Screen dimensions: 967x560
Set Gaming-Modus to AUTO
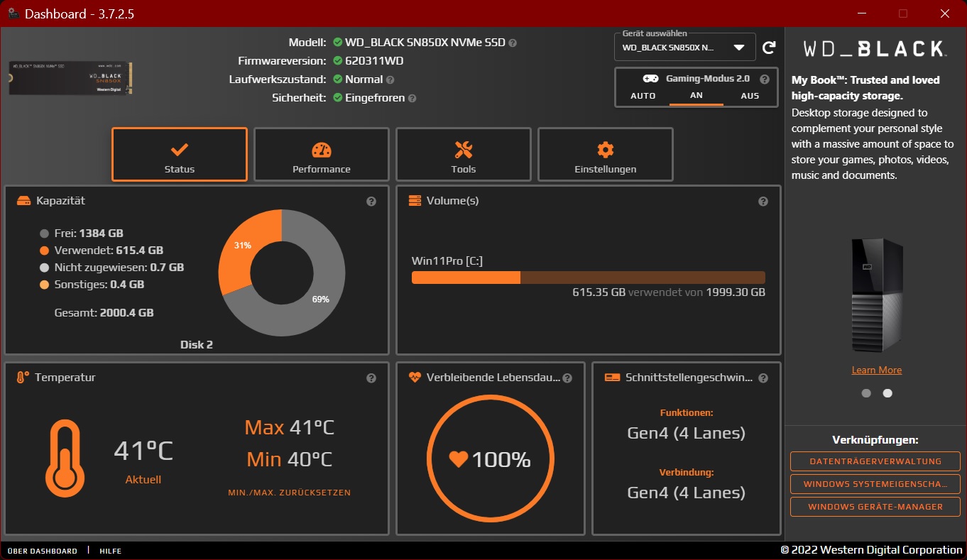click(643, 96)
